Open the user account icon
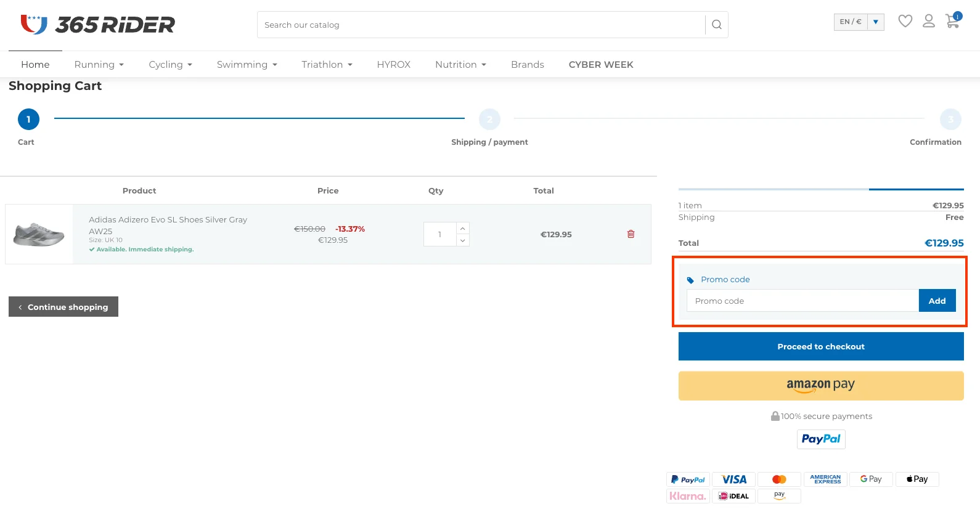This screenshot has width=980, height=517. click(x=928, y=22)
